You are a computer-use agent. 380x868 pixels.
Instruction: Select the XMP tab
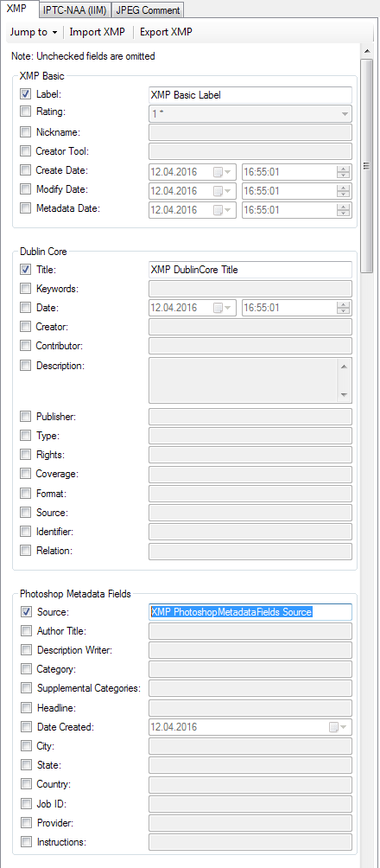[x=19, y=9]
